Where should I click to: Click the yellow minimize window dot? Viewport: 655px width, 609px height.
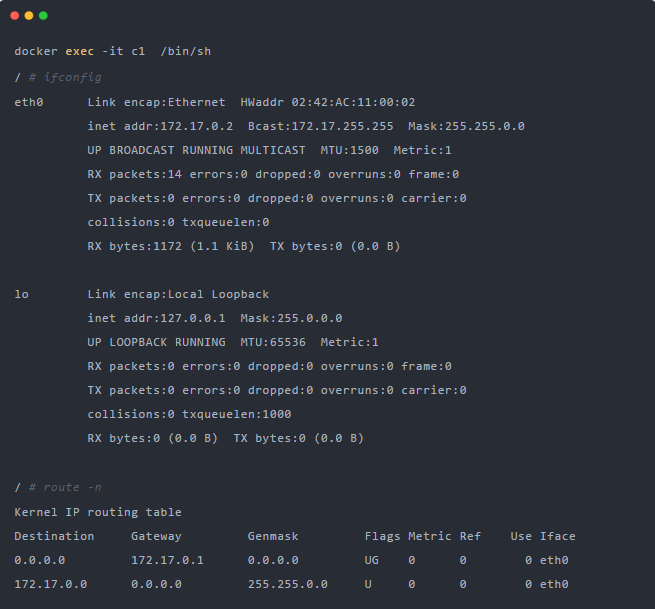[x=29, y=15]
